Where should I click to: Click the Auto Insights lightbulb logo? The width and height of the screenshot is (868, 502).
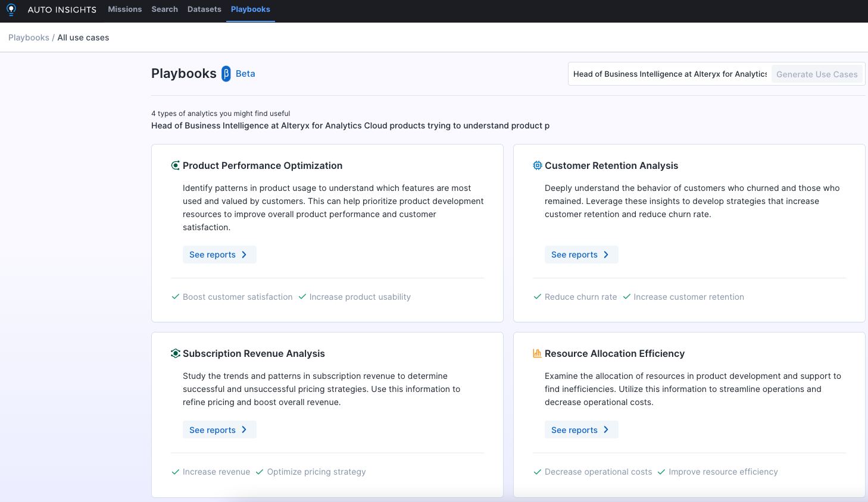11,10
